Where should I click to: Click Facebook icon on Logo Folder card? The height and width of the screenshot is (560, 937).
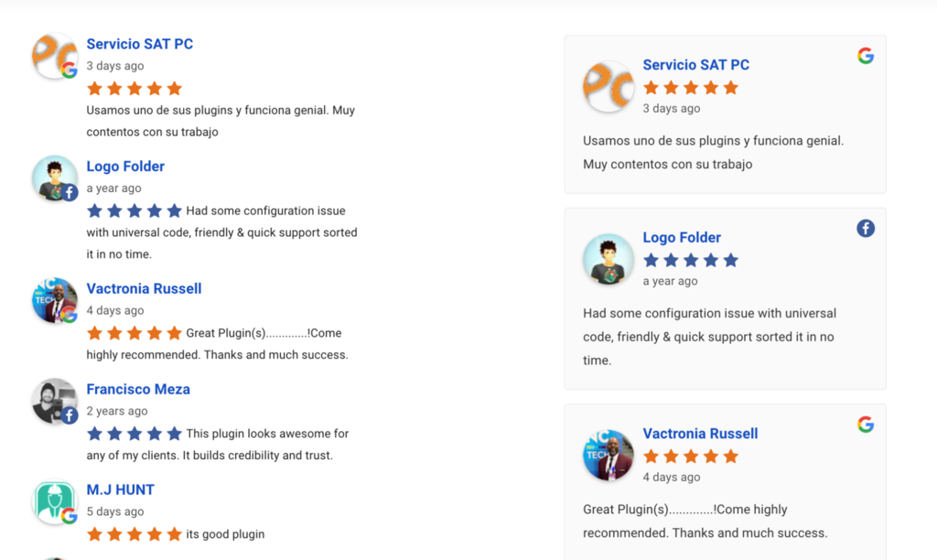coord(866,228)
